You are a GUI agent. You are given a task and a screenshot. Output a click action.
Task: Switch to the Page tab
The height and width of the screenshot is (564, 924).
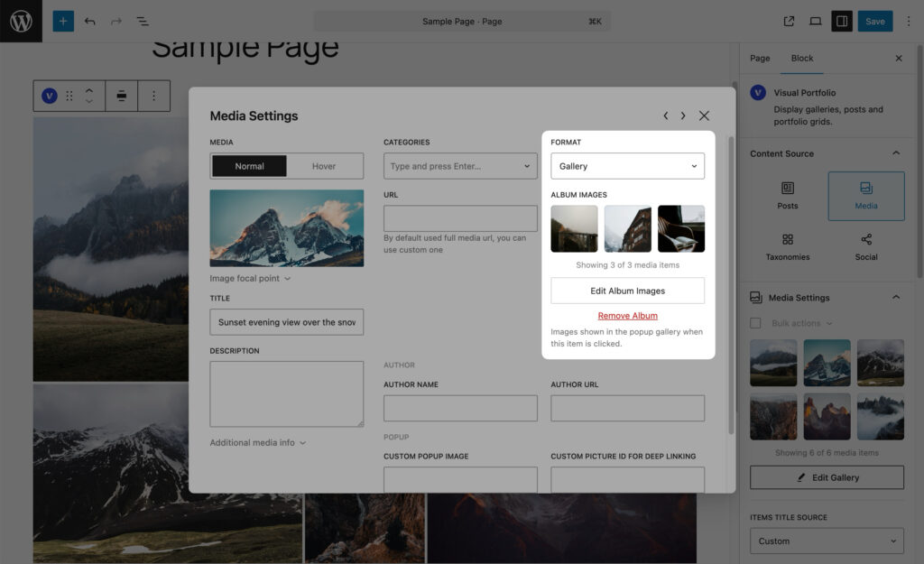(x=760, y=59)
